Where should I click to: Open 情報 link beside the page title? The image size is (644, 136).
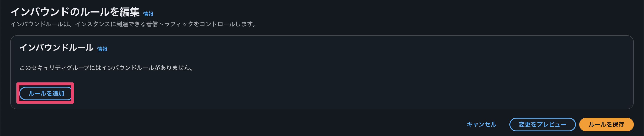tap(148, 14)
